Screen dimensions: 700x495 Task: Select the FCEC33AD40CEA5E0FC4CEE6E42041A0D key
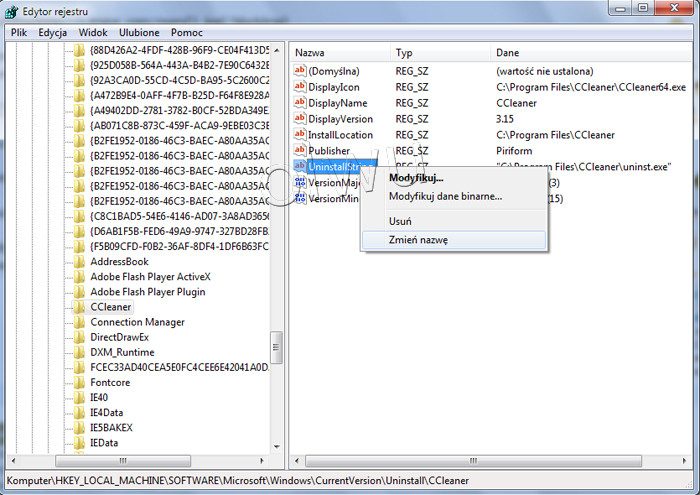pyautogui.click(x=179, y=367)
